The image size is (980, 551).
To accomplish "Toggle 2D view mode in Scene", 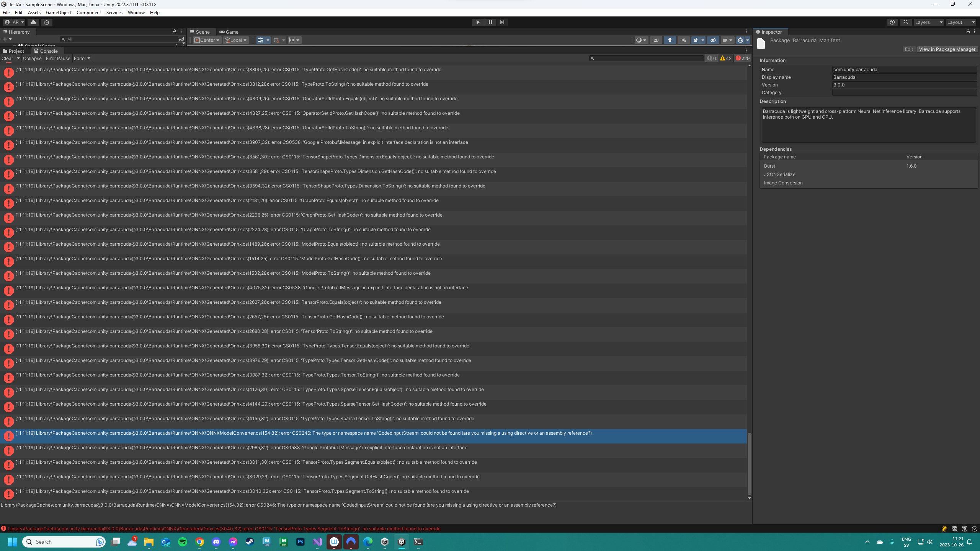I will point(656,40).
